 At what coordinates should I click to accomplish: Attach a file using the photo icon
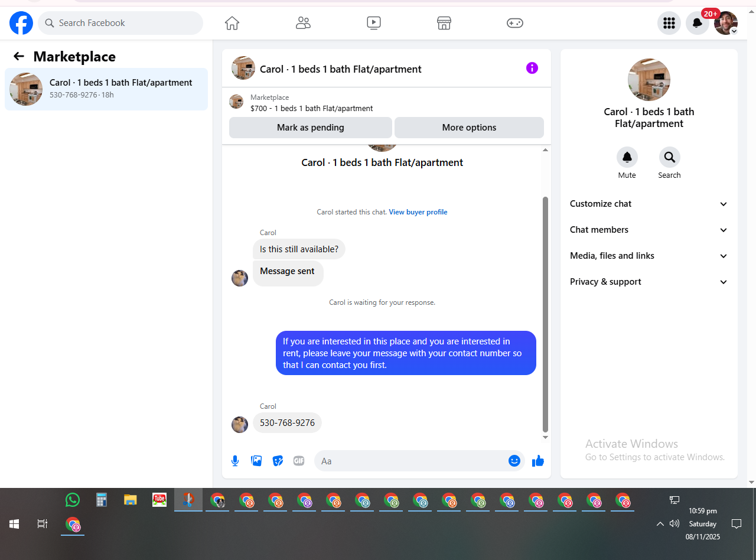point(256,461)
